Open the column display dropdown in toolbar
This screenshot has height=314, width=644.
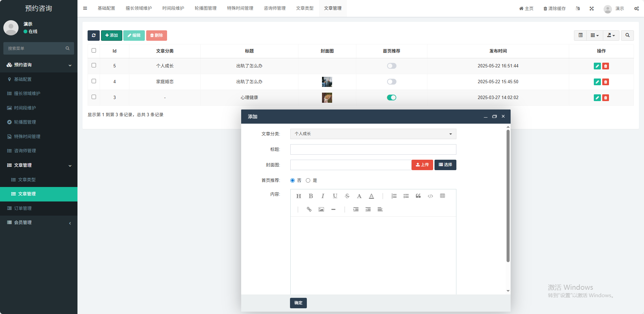tap(594, 35)
